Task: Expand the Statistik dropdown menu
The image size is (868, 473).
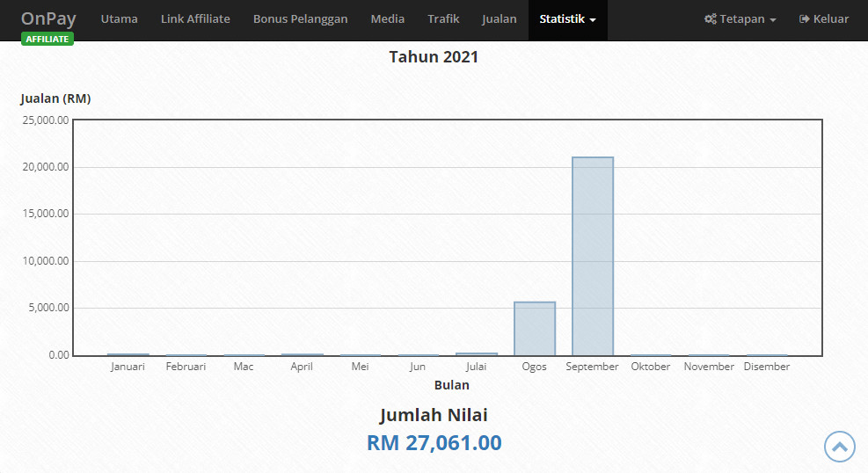Action: (x=567, y=19)
